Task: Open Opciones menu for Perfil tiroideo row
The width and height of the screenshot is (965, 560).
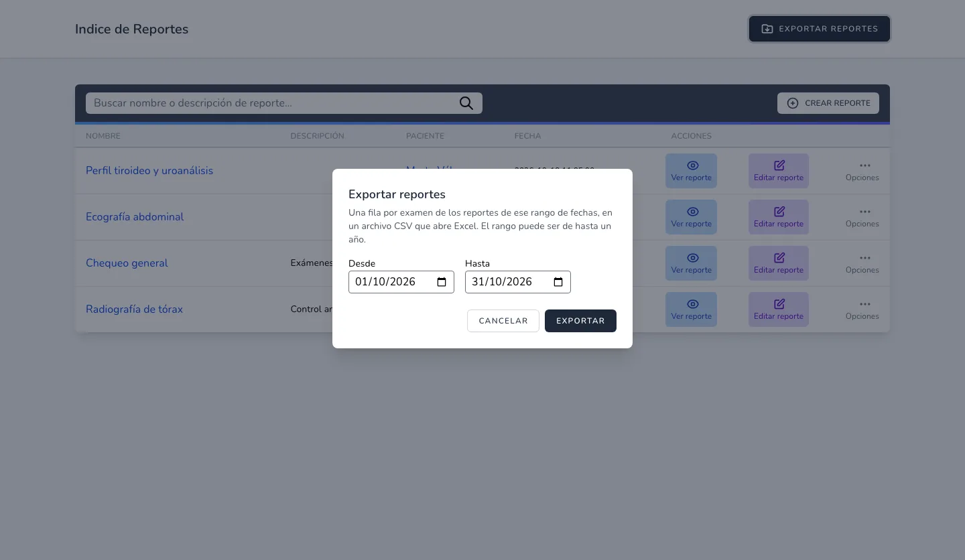Action: tap(862, 171)
